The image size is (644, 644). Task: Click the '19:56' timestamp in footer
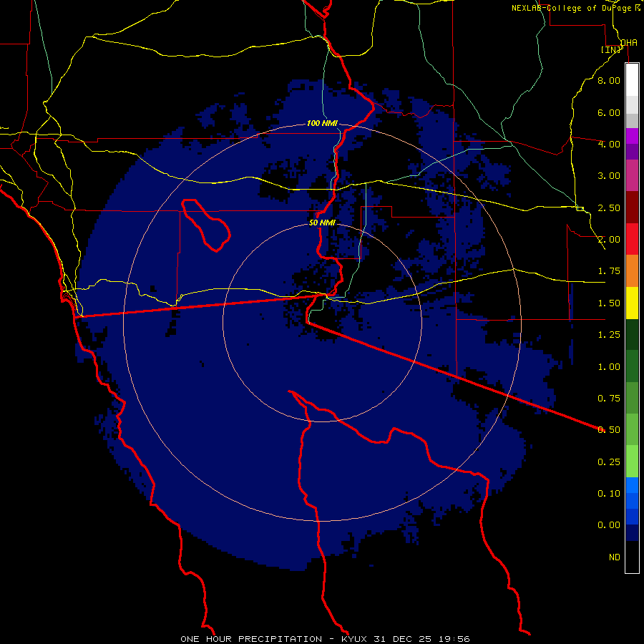(454, 639)
